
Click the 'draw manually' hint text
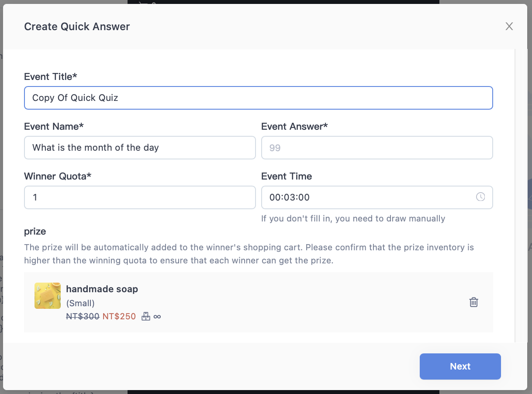(353, 218)
